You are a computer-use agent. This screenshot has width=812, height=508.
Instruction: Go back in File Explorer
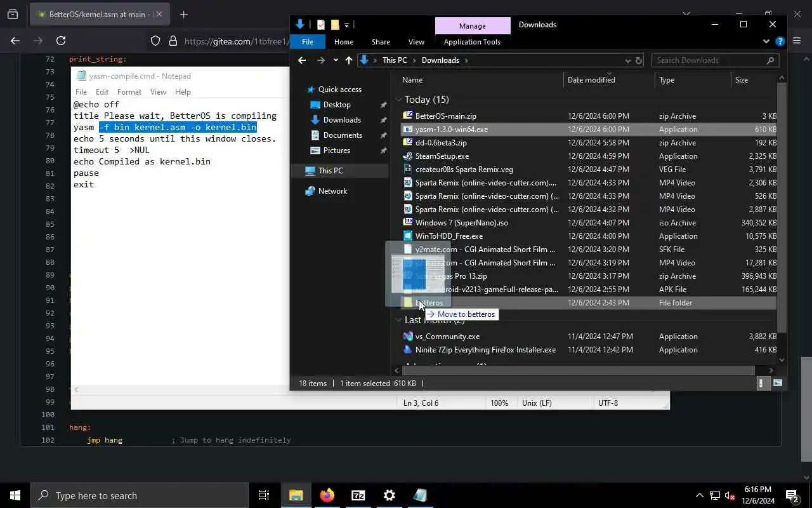pyautogui.click(x=302, y=60)
